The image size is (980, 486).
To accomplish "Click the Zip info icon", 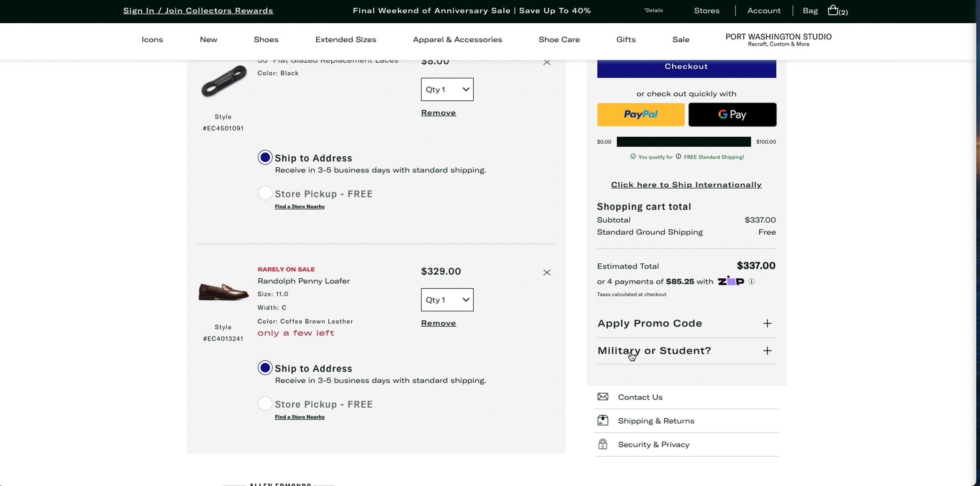I will [751, 282].
